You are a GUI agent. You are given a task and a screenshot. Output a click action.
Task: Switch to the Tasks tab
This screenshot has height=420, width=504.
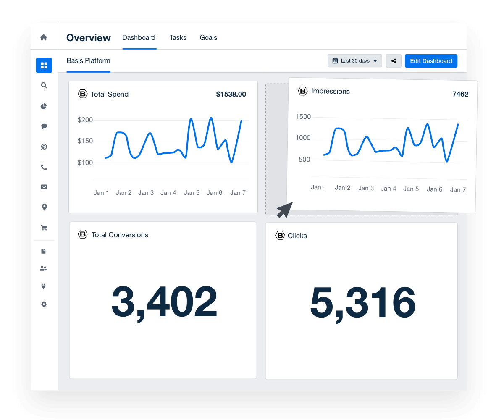point(178,37)
